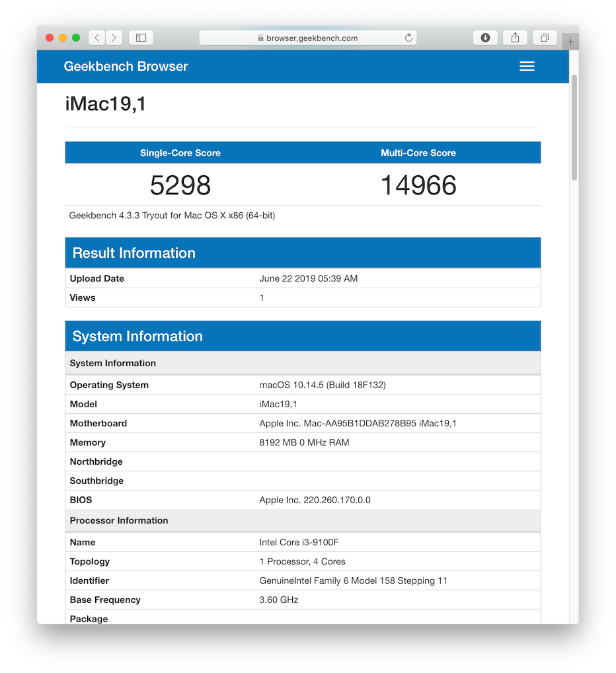
Task: Click the Single-Core Score header
Action: [x=180, y=153]
